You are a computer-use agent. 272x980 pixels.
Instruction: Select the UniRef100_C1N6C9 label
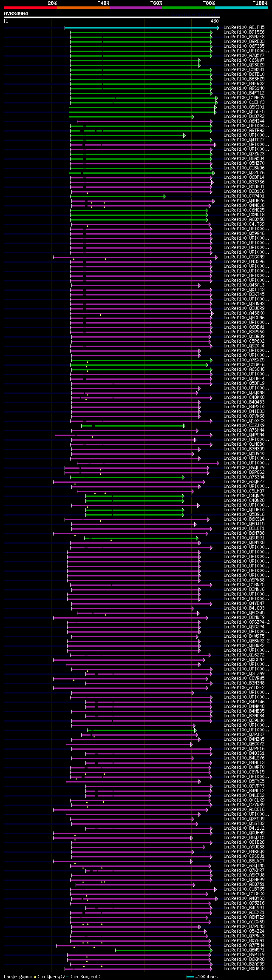coord(244,98)
